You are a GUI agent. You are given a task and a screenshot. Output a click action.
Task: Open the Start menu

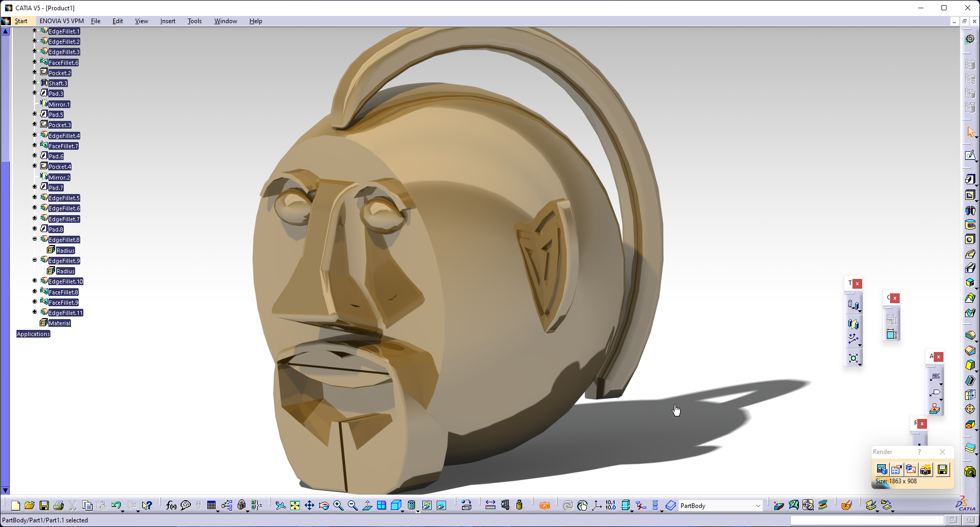pyautogui.click(x=21, y=21)
